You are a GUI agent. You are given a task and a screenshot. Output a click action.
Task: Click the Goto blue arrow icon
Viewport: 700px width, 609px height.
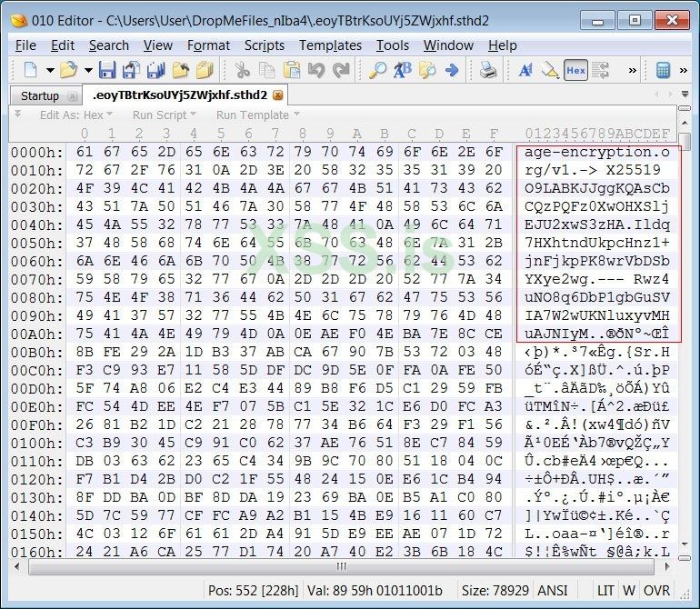pos(452,70)
